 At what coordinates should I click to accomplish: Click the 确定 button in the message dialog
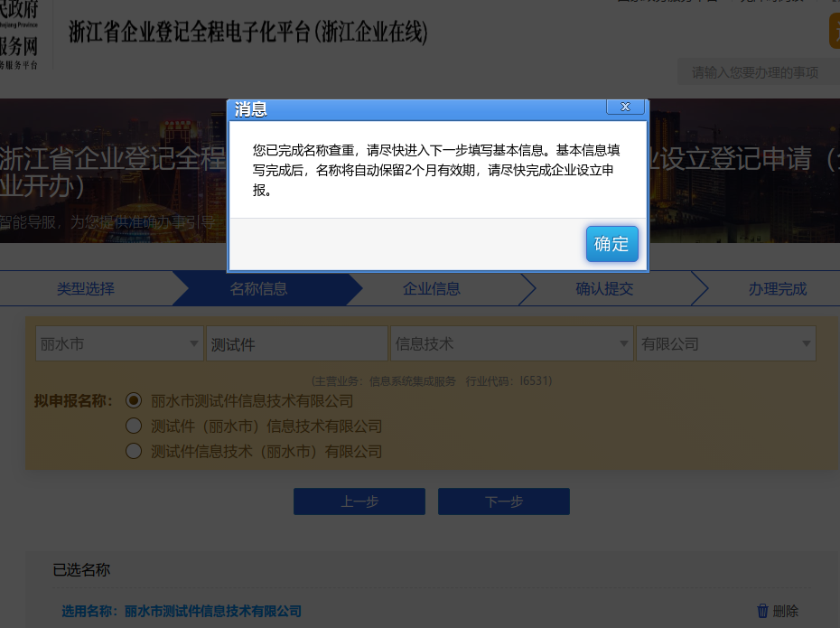[x=611, y=244]
